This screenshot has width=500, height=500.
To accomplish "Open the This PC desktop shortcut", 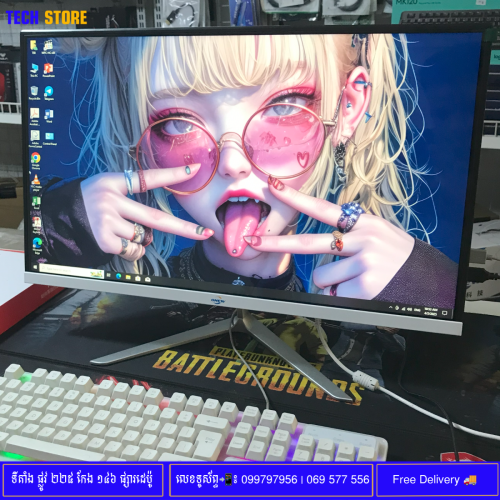I will tap(34, 70).
